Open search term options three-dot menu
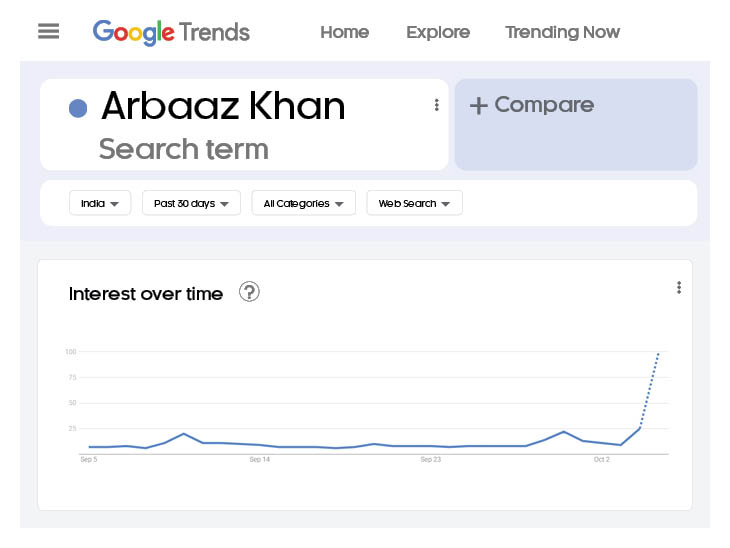Viewport: 730px width, 548px height. 436,105
